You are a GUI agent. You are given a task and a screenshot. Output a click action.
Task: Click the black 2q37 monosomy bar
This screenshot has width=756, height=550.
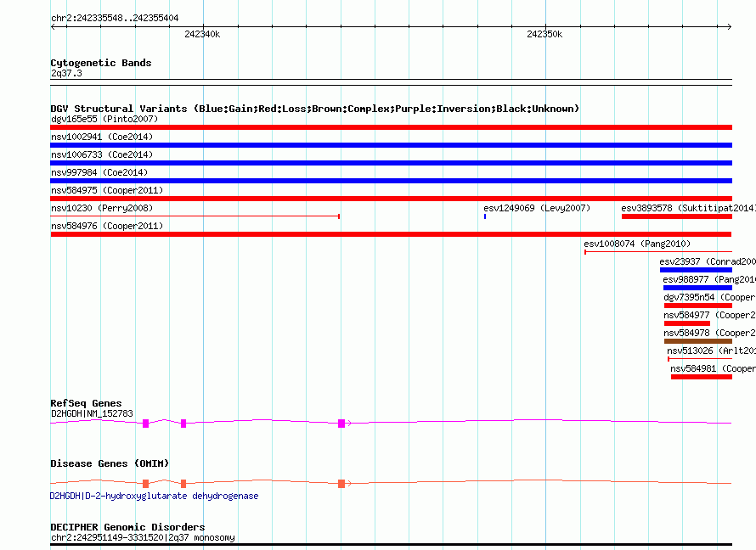click(x=391, y=545)
